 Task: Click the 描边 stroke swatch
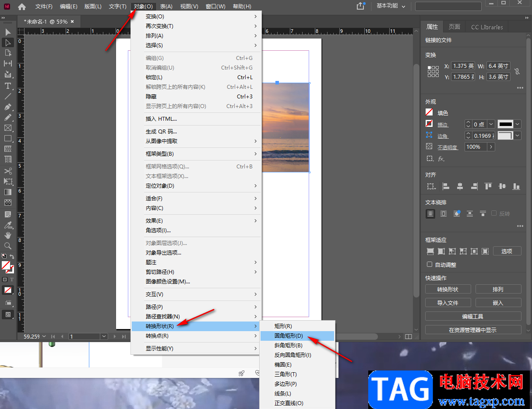[x=430, y=124]
